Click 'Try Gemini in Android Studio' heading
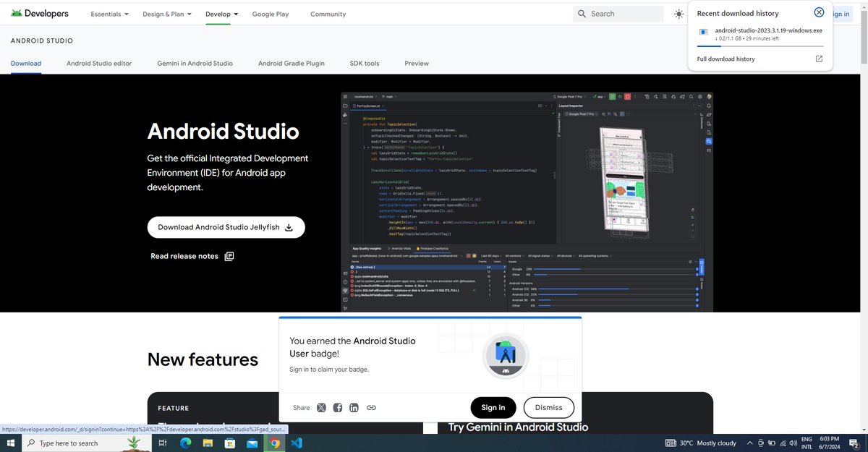 pyautogui.click(x=518, y=427)
